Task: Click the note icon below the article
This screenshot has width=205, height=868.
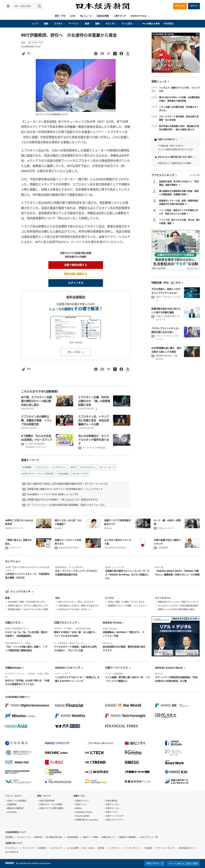Action: (109, 369)
